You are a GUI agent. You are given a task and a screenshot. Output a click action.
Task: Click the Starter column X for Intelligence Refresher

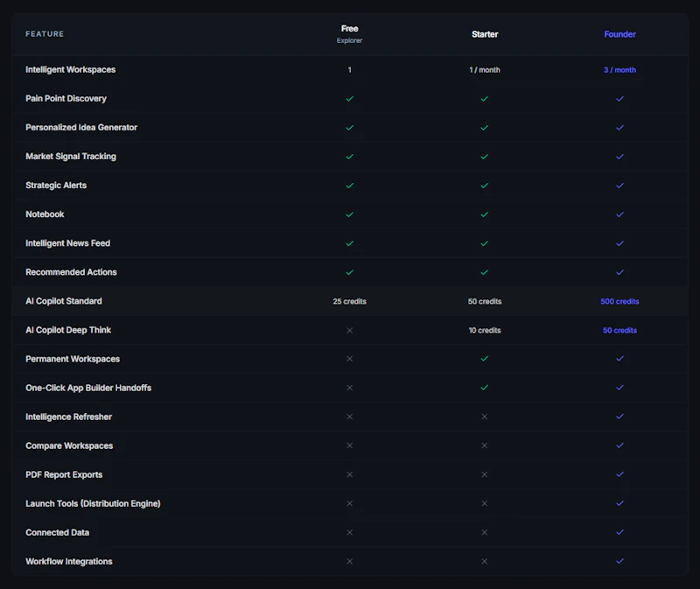coord(485,417)
